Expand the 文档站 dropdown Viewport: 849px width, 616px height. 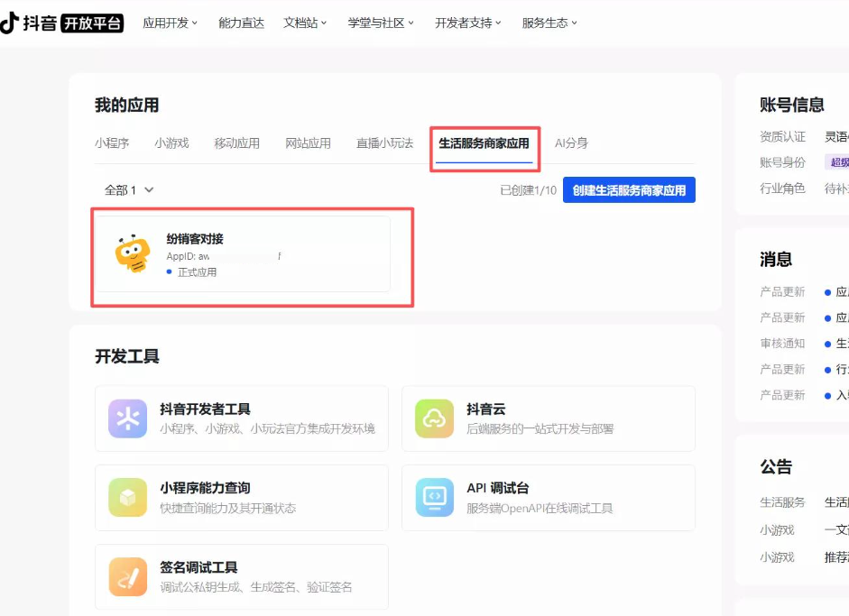click(305, 23)
